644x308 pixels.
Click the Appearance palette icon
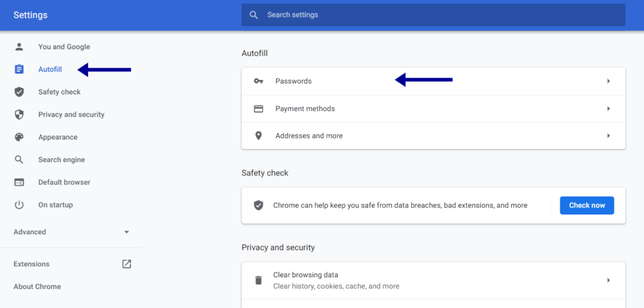click(19, 137)
